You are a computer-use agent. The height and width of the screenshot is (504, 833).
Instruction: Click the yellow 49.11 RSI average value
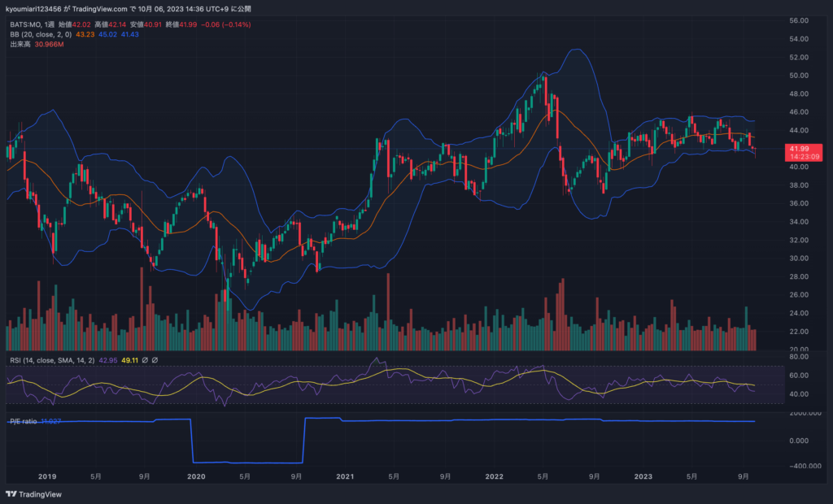tap(129, 360)
